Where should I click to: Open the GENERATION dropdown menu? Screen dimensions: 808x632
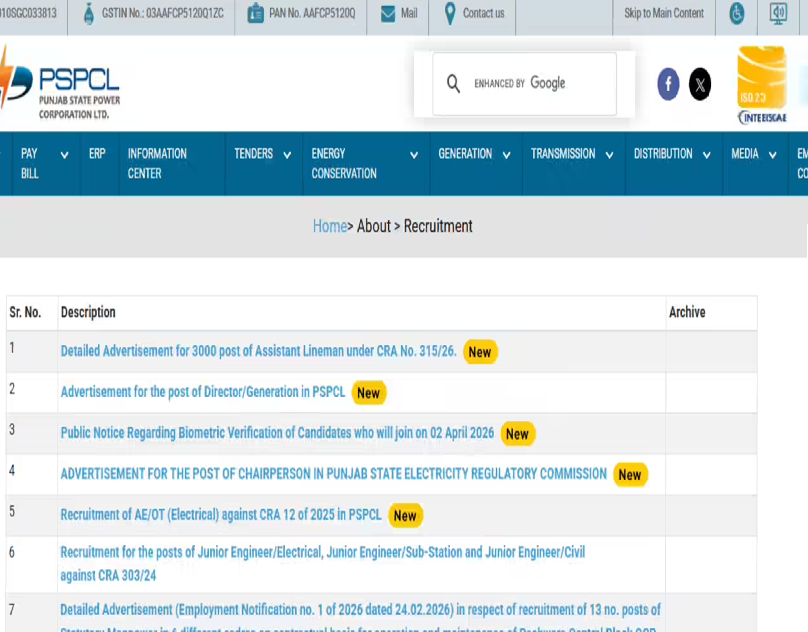coord(466,155)
